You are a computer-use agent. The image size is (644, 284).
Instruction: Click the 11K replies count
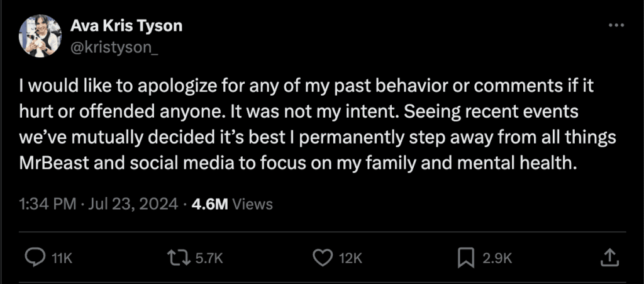[x=60, y=257]
